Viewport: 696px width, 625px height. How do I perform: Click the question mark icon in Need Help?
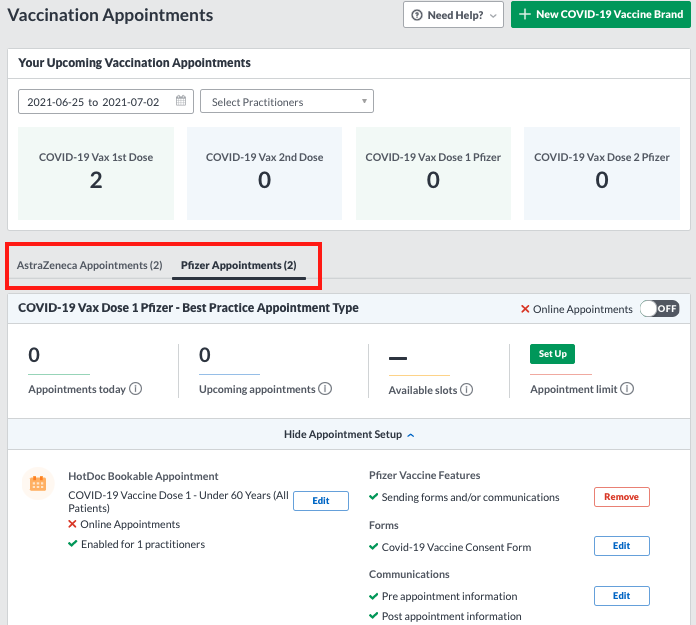417,15
